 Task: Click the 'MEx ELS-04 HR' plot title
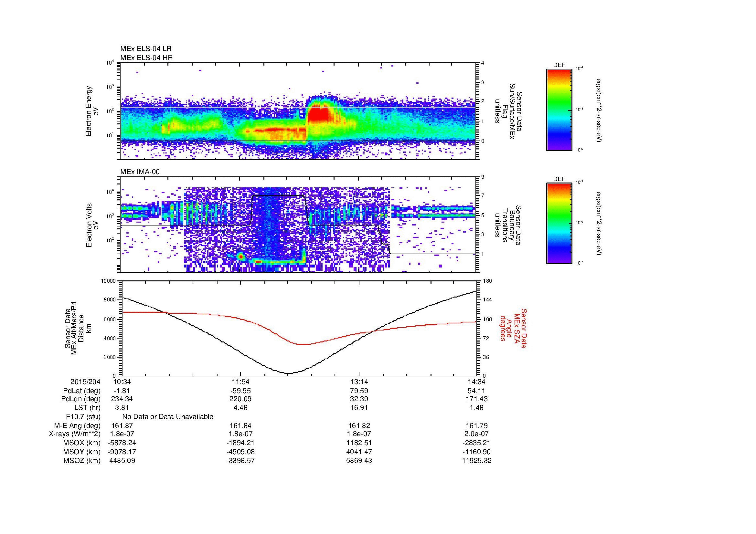click(x=146, y=58)
